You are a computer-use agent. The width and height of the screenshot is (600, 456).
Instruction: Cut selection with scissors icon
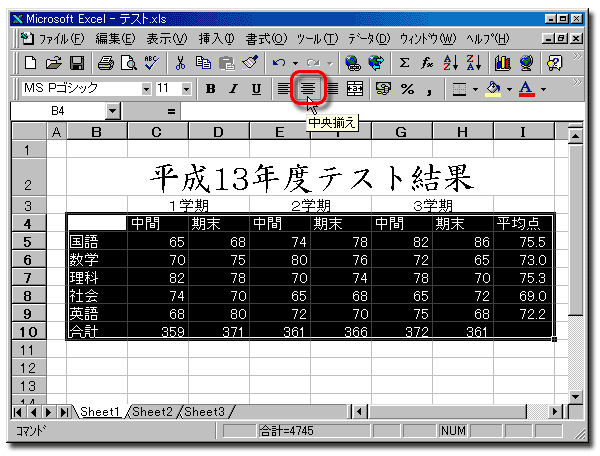(180, 63)
